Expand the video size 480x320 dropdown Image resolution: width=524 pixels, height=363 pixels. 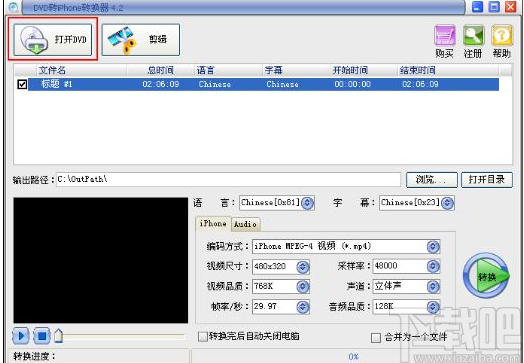click(x=302, y=267)
